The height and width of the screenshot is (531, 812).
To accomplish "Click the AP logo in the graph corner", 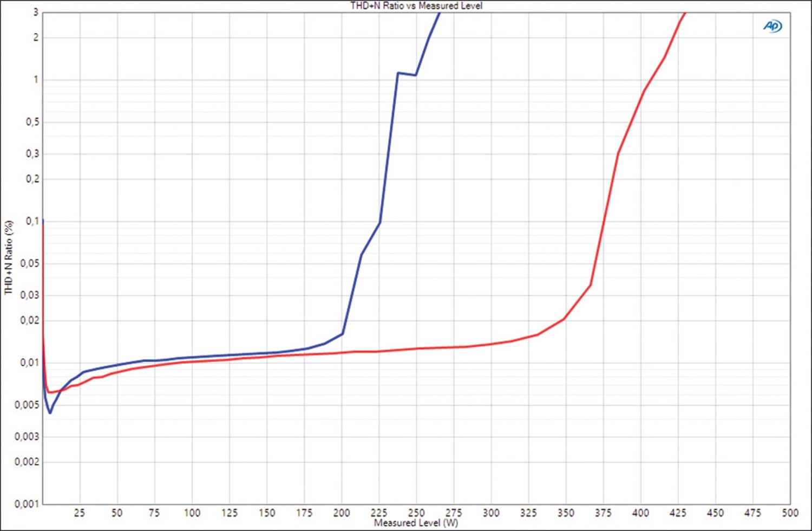I will click(772, 26).
